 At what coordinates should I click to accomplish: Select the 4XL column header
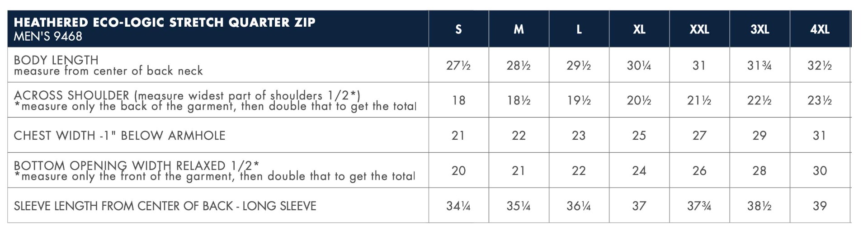[x=820, y=29]
